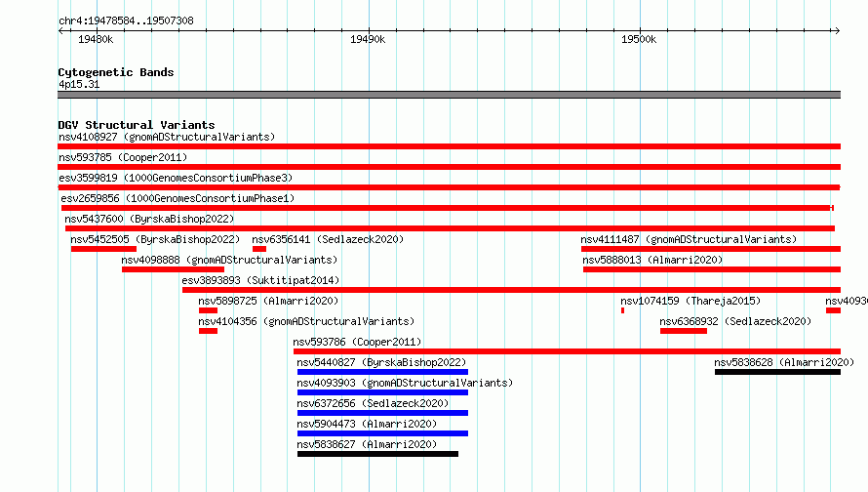Click the blue bar under nsv4093903 label
Image resolution: width=868 pixels, height=492 pixels.
[382, 392]
